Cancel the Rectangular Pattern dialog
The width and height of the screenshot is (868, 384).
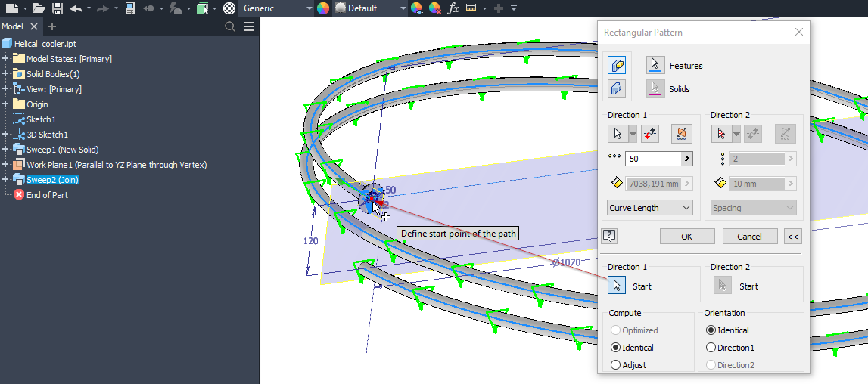click(x=749, y=237)
